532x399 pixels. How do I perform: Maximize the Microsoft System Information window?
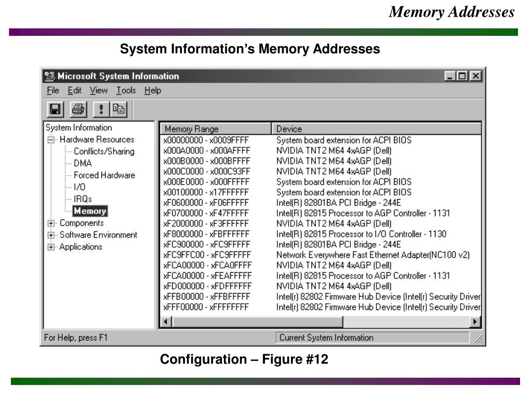click(x=462, y=76)
